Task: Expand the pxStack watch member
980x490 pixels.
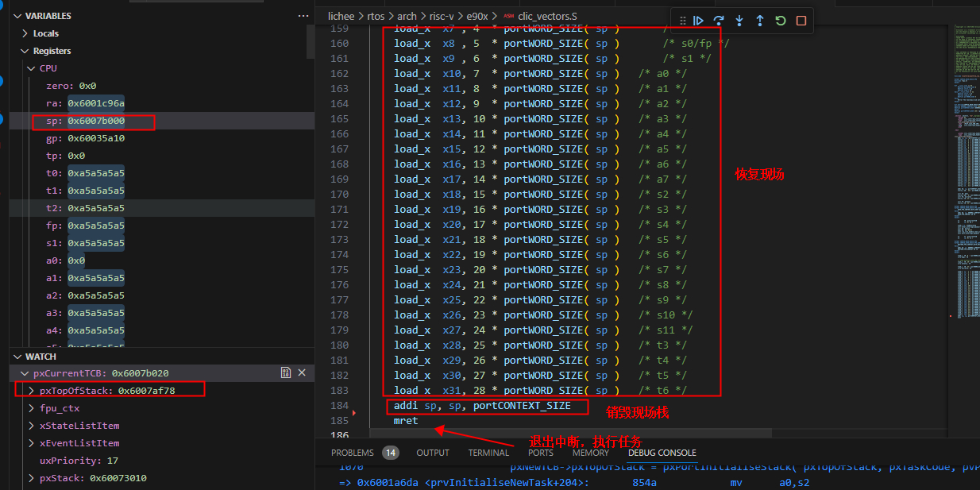Action: pyautogui.click(x=31, y=478)
